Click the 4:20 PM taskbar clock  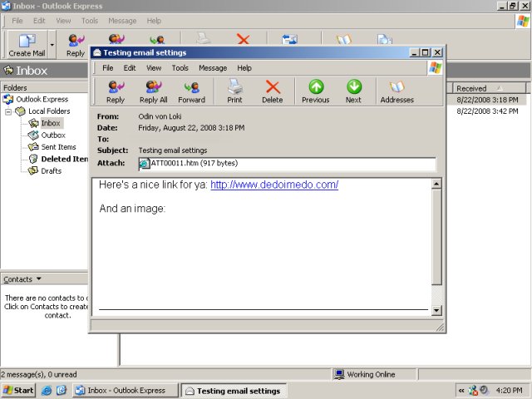pyautogui.click(x=509, y=391)
